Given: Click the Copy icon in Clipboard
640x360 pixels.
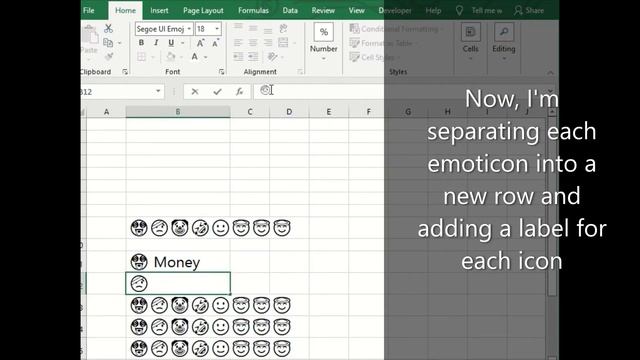Looking at the screenshot, I should click(108, 42).
